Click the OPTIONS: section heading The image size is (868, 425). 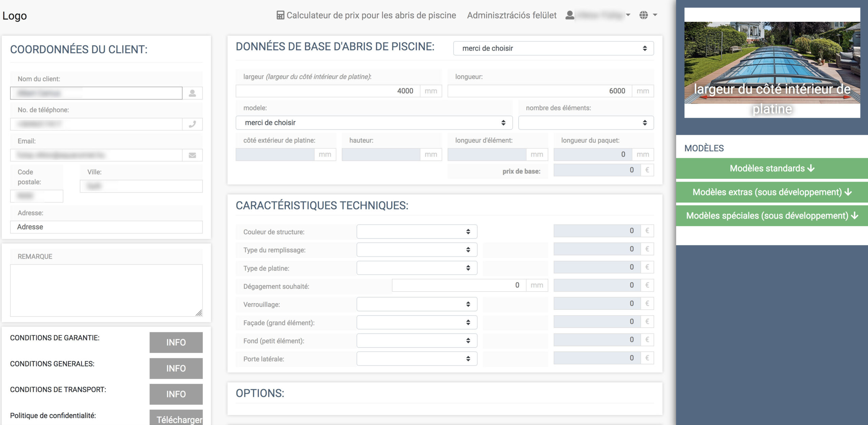[260, 393]
